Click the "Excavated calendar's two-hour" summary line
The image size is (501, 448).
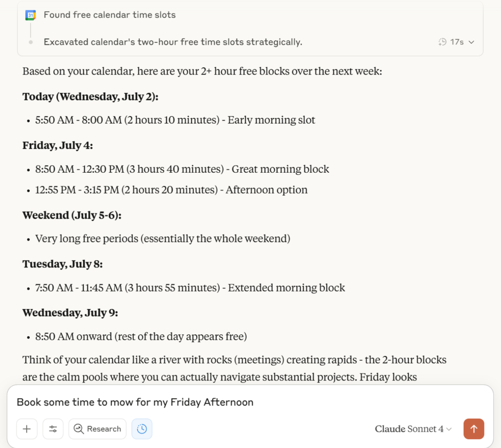tap(173, 42)
